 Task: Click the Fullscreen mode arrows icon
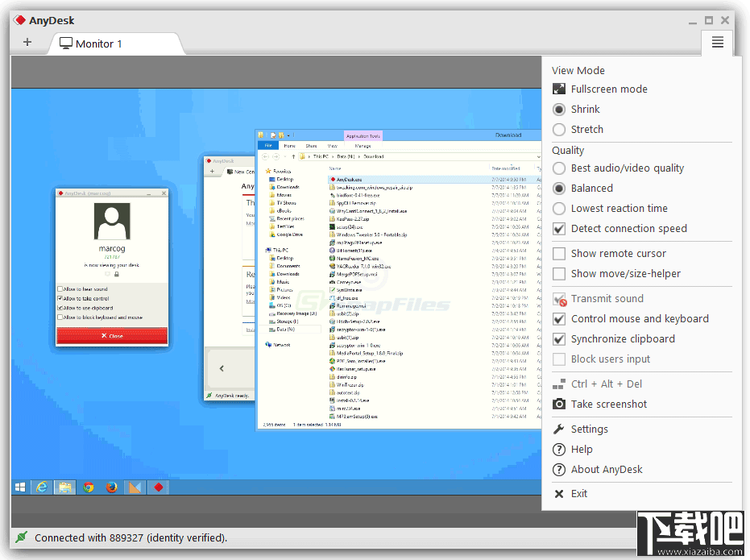pos(559,89)
